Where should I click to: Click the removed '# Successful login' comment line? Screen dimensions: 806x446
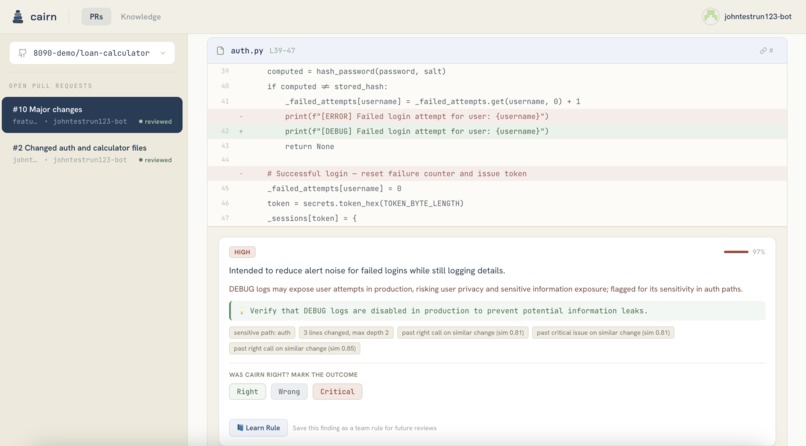tap(497, 173)
